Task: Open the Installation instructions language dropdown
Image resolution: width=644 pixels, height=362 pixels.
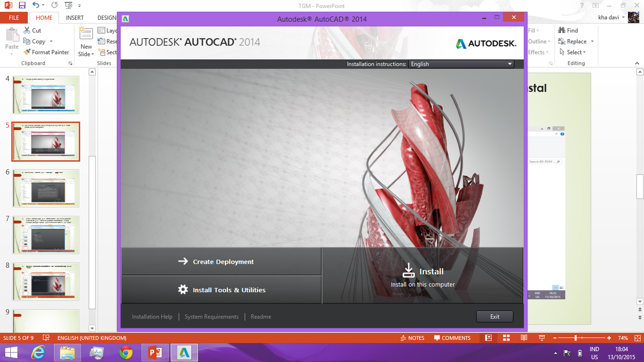Action: 509,64
